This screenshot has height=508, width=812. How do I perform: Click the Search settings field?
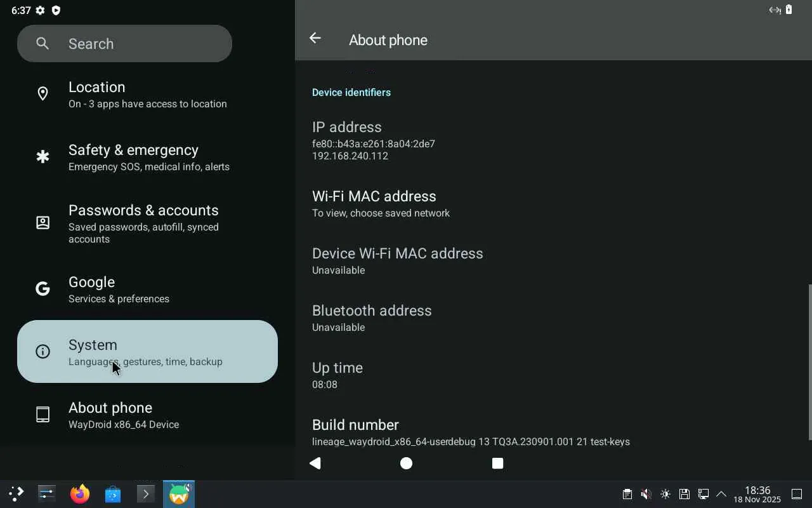point(124,43)
